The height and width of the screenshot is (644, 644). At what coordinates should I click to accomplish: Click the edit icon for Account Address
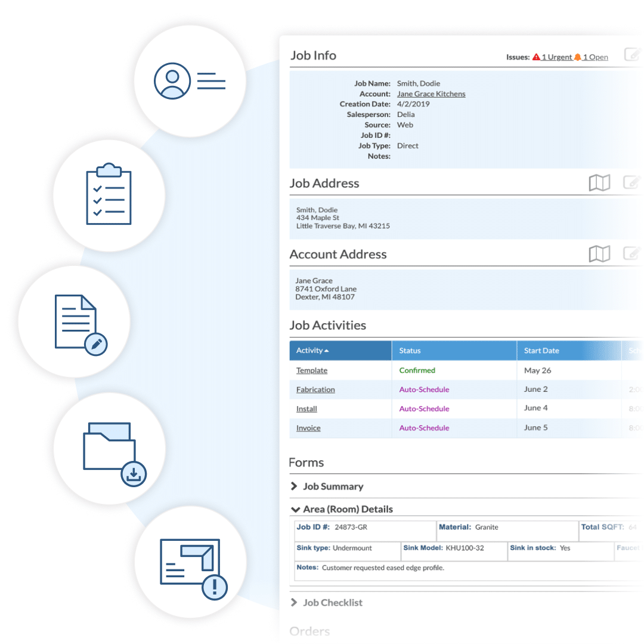[633, 254]
